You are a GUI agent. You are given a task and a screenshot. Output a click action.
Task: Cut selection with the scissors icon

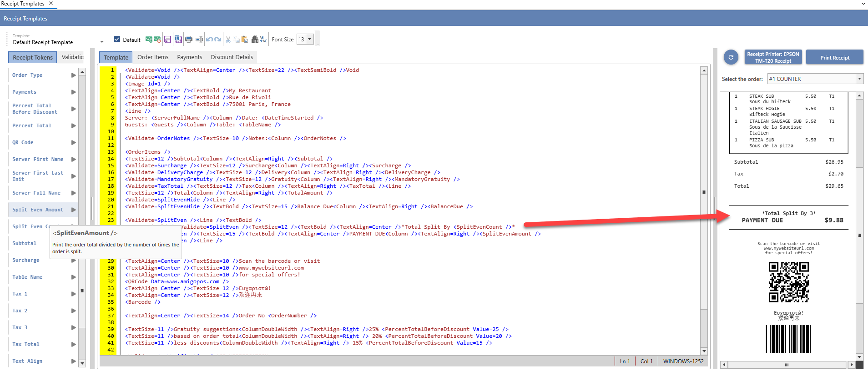(228, 40)
